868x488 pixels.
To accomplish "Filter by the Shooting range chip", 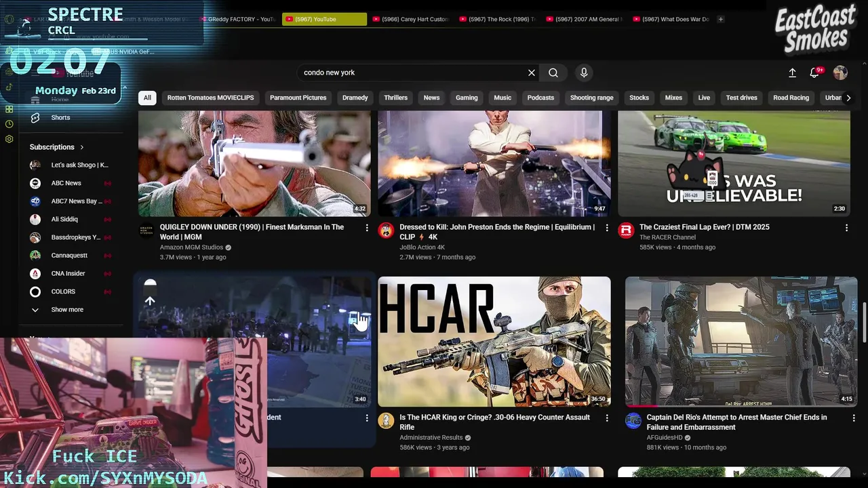I will (x=591, y=98).
